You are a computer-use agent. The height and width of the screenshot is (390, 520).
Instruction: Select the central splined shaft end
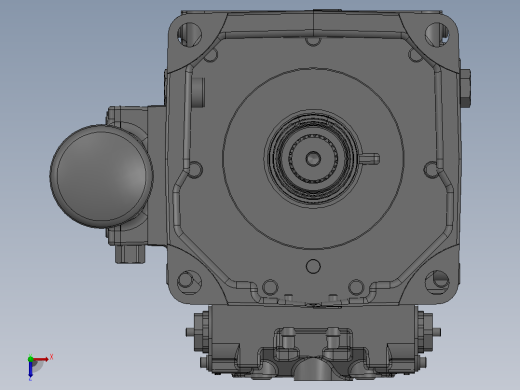pyautogui.click(x=313, y=158)
